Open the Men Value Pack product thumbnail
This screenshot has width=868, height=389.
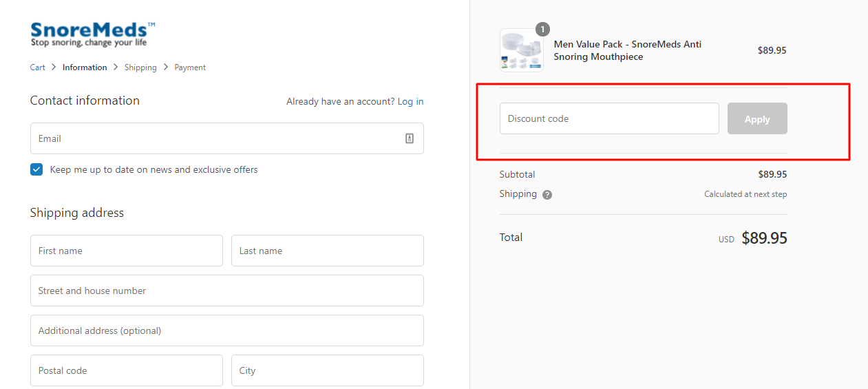point(521,50)
